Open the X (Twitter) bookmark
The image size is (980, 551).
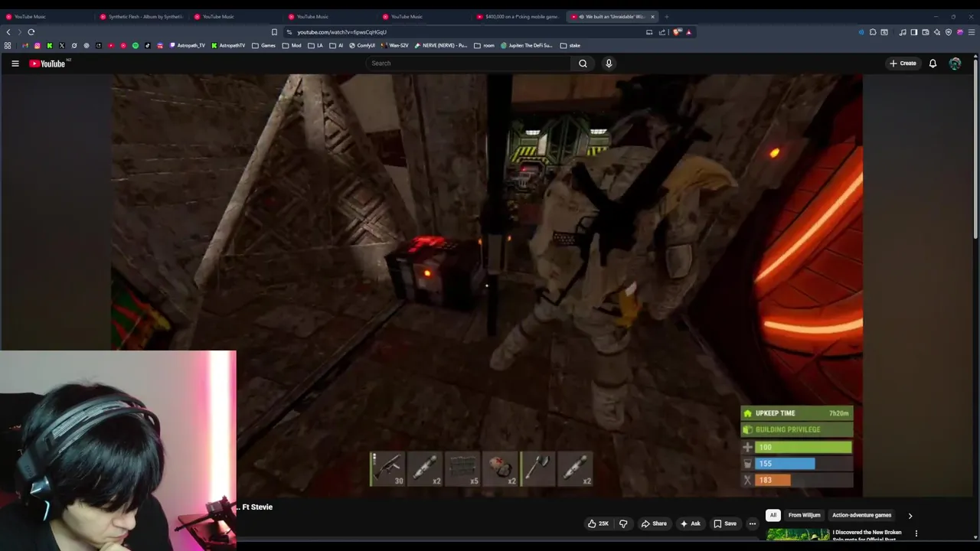[62, 46]
